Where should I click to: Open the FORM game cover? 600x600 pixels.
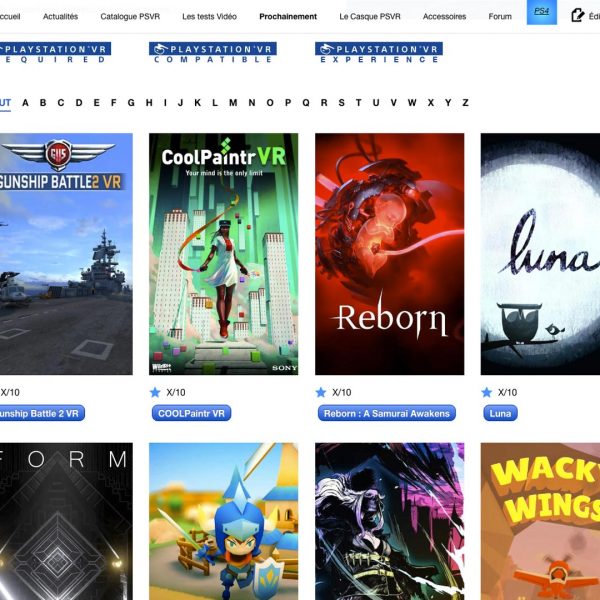click(x=66, y=521)
